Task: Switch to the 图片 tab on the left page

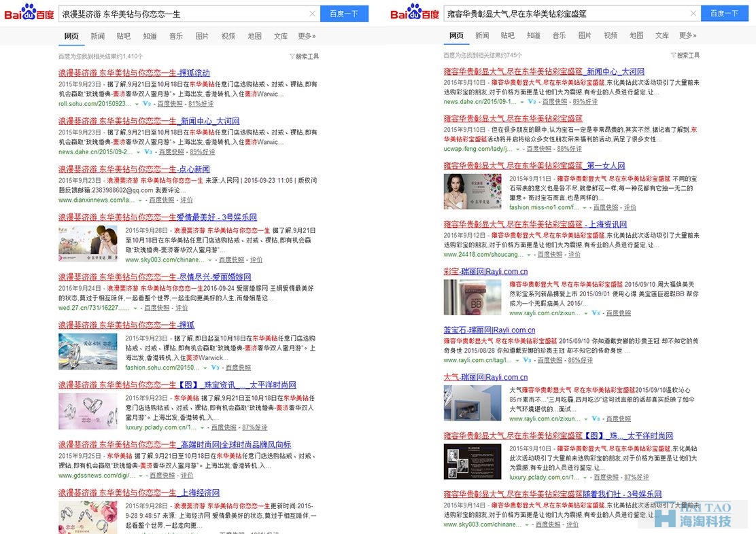Action: [202, 36]
